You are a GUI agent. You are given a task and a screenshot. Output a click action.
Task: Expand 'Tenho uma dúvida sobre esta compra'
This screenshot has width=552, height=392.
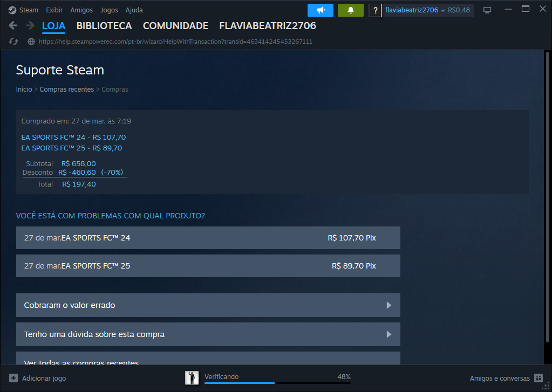208,334
